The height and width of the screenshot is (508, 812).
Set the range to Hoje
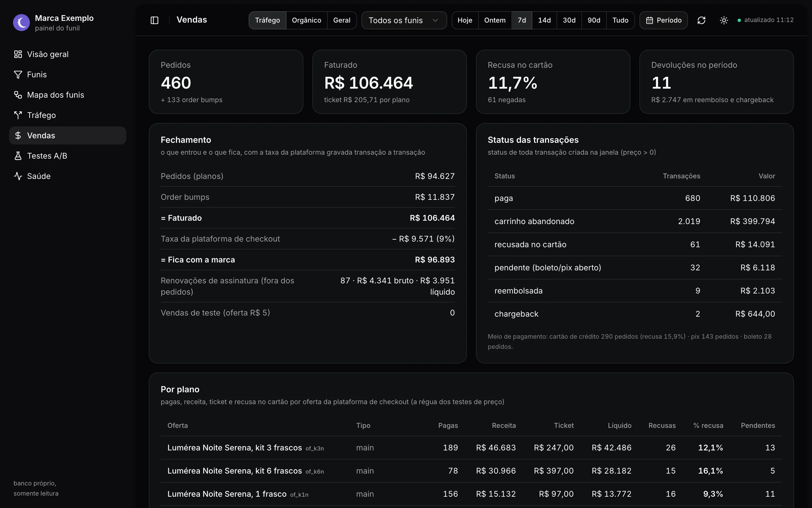(465, 20)
